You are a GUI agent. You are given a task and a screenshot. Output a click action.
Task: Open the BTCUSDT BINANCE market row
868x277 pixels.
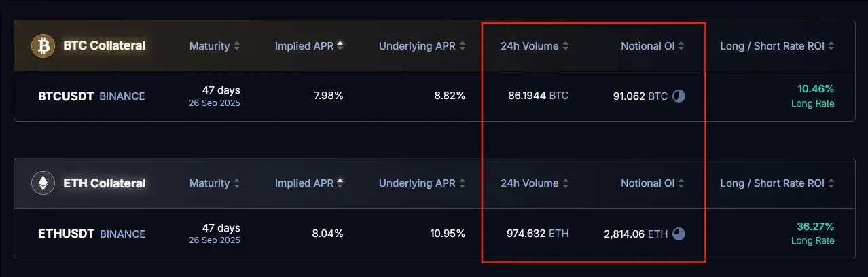click(434, 96)
